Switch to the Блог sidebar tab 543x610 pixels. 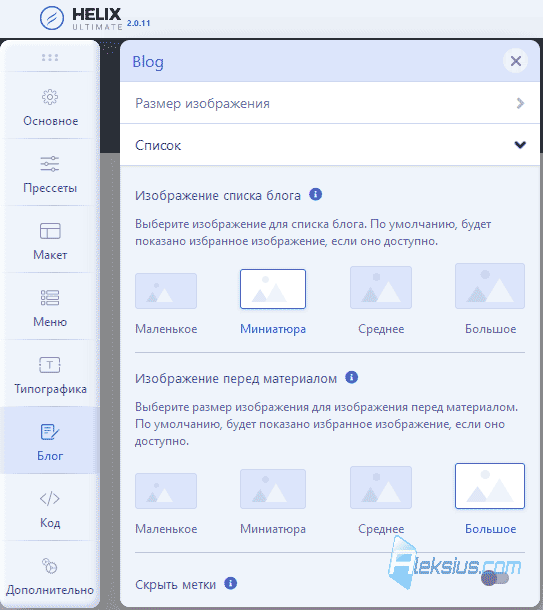pos(50,440)
